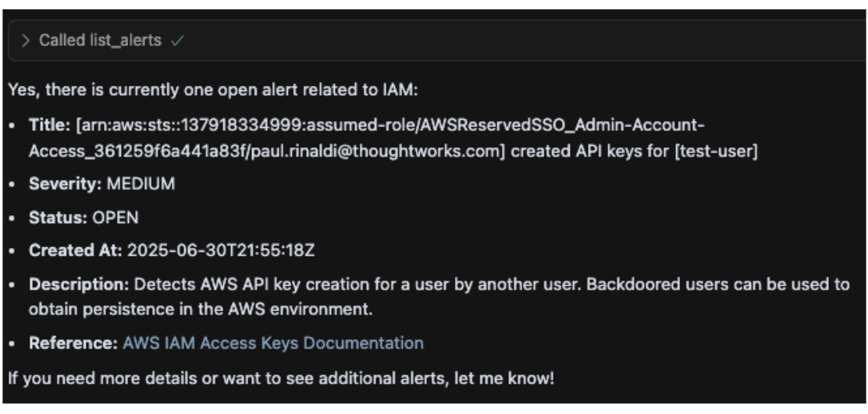Open the AWS IAM Access Keys Documentation link
This screenshot has height=414, width=868.
[273, 343]
